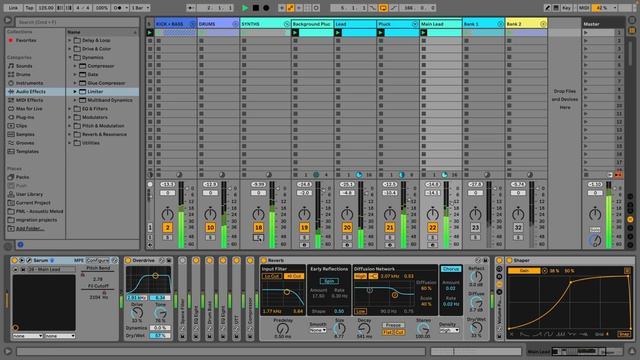Toggle the Computer MIDI Keyboard icon
This screenshot has width=640, height=360.
point(556,8)
